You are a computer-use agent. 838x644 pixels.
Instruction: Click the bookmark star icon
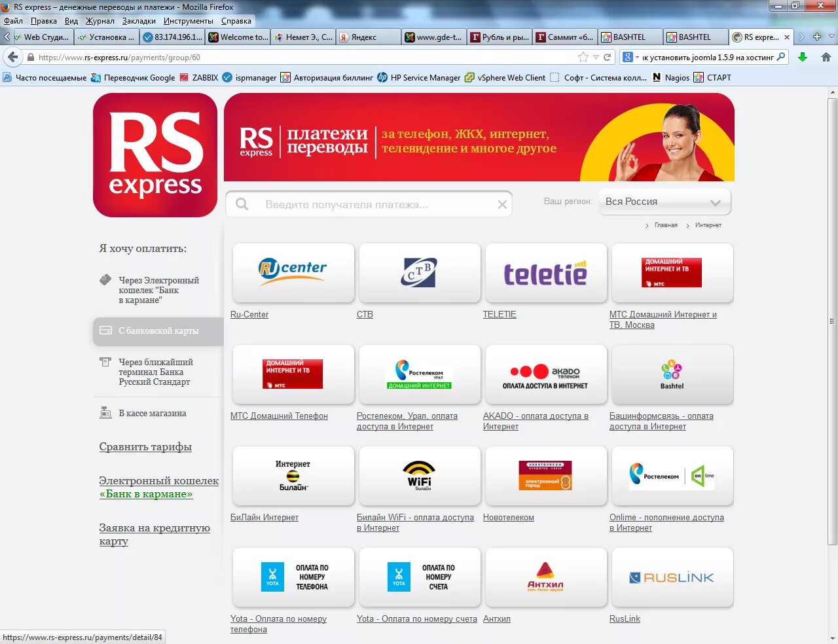[583, 58]
